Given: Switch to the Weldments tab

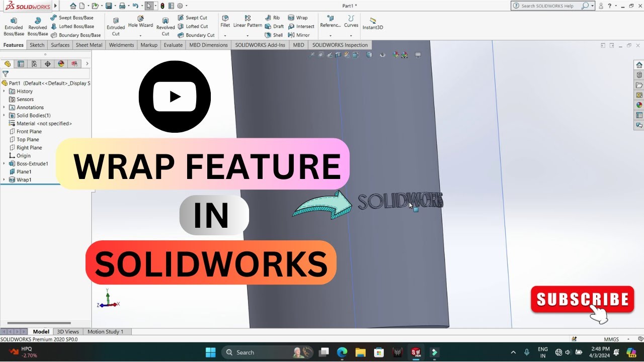Looking at the screenshot, I should point(121,45).
